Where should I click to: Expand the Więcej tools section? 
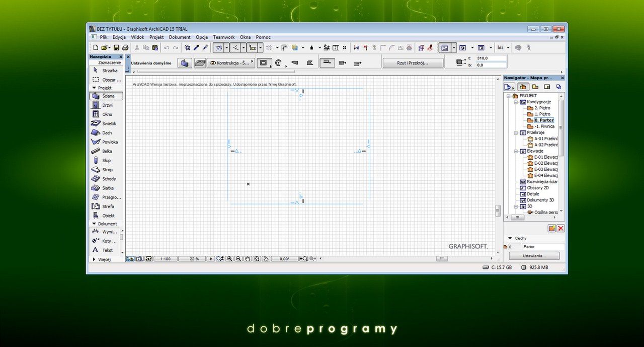point(94,259)
